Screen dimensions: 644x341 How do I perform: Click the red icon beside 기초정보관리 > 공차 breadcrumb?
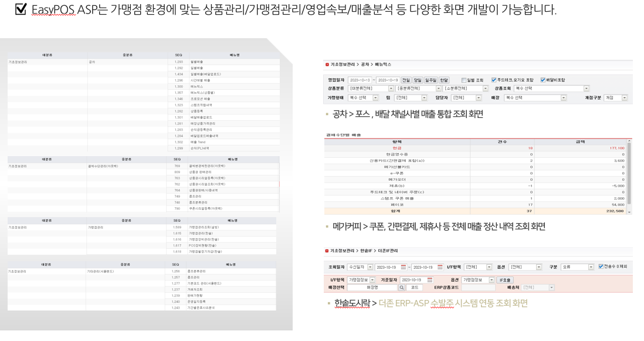coord(327,65)
